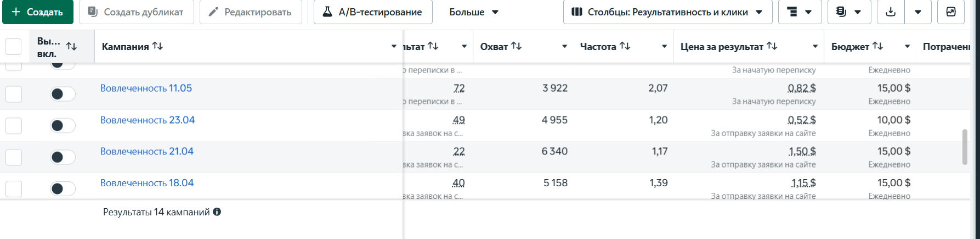Viewport: 980px width, 239px height.
Task: Click frequency value 2,07
Action: point(658,88)
